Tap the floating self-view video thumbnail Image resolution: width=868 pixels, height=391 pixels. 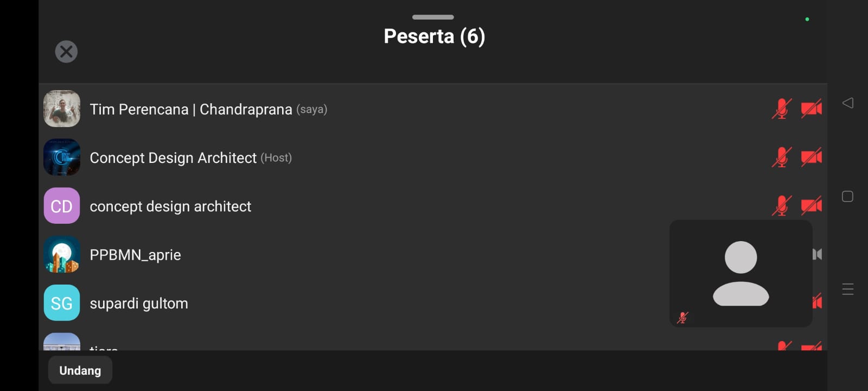point(741,273)
